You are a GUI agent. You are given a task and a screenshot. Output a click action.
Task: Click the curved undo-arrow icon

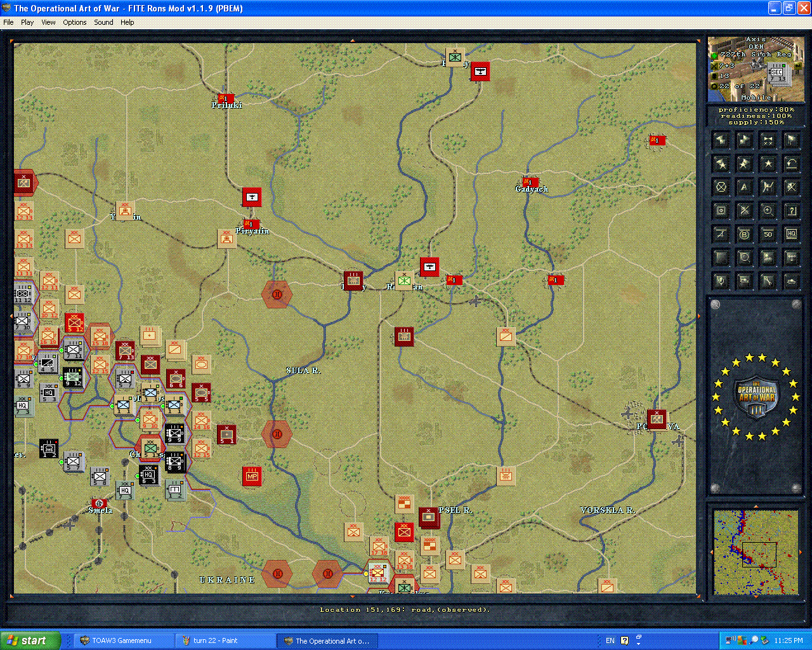coord(791,164)
